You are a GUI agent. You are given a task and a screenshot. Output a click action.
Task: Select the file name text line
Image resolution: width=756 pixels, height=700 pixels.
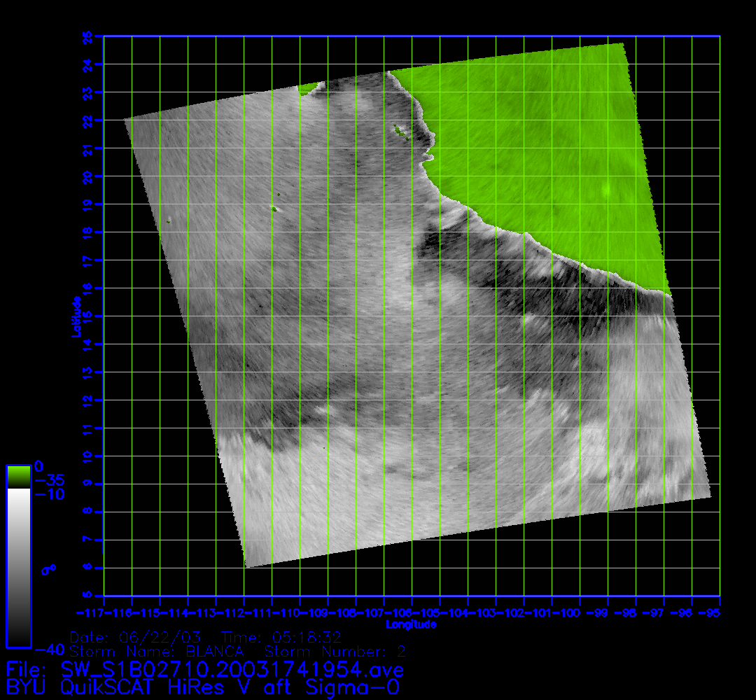coord(204,668)
